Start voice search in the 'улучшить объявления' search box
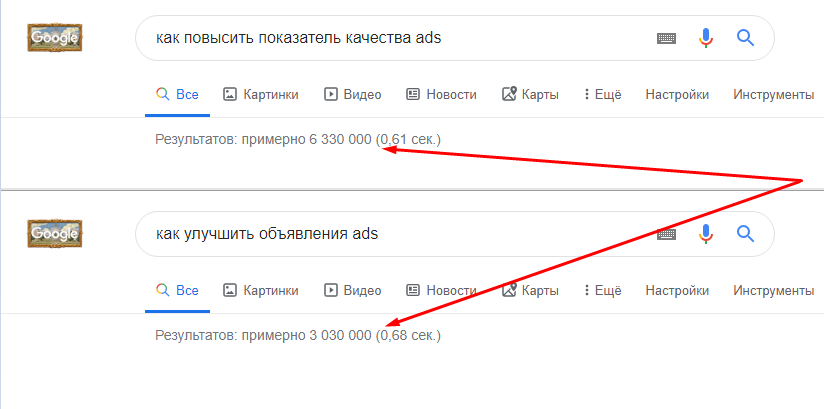 pyautogui.click(x=706, y=234)
